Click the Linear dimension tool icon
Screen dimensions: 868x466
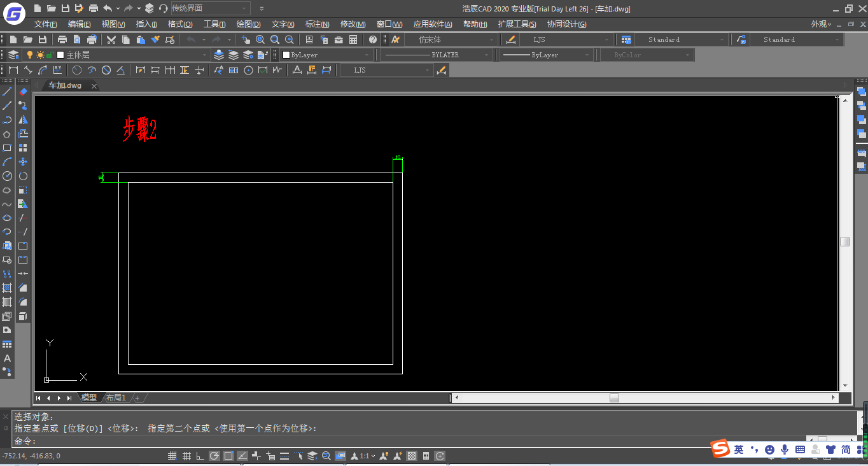point(13,70)
